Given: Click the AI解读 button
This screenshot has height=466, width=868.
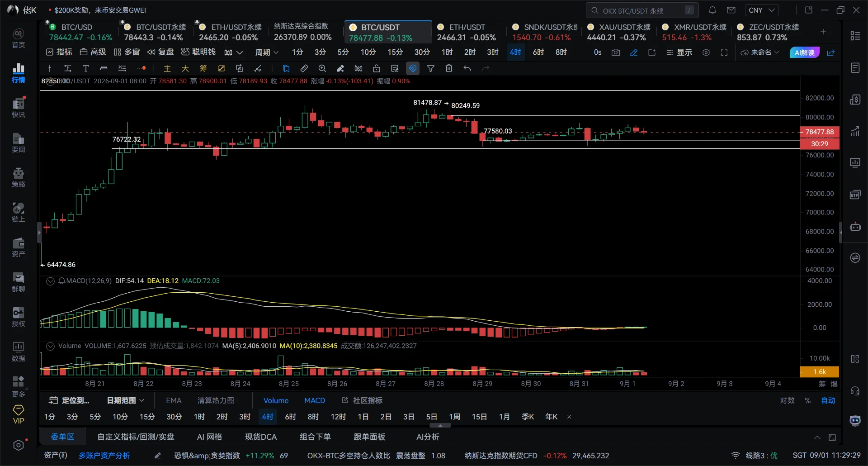Looking at the screenshot, I should [805, 52].
